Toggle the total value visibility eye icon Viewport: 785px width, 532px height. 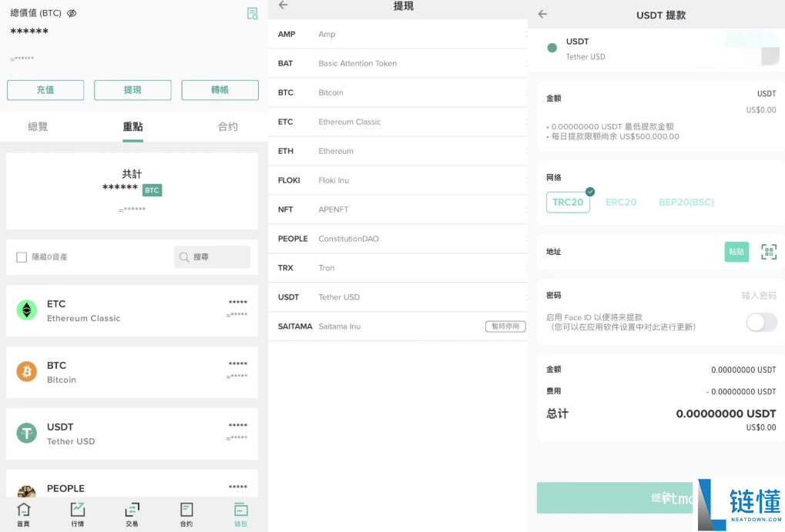tap(72, 14)
